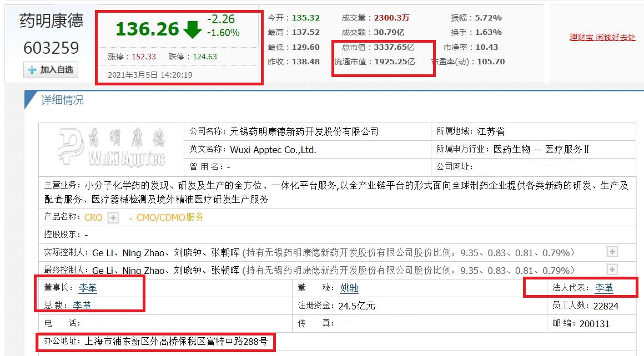Click the 流通市值 value 1925.25亿
This screenshot has width=644, height=356.
(394, 62)
